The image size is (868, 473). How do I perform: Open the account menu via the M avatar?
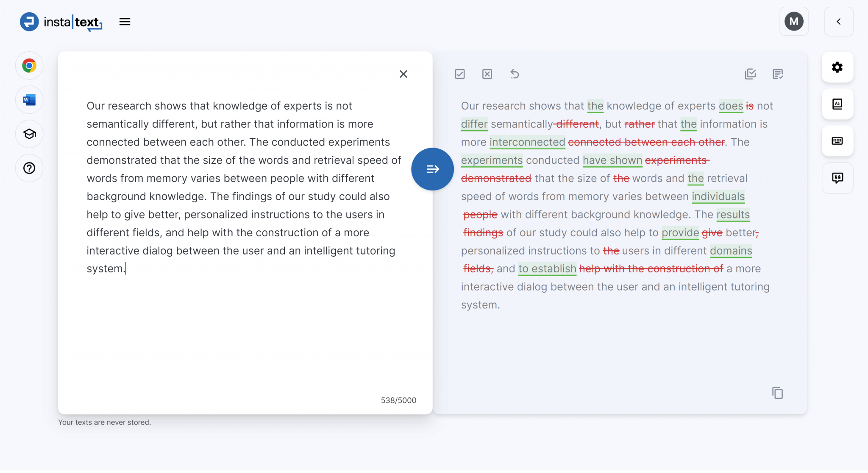click(x=794, y=22)
